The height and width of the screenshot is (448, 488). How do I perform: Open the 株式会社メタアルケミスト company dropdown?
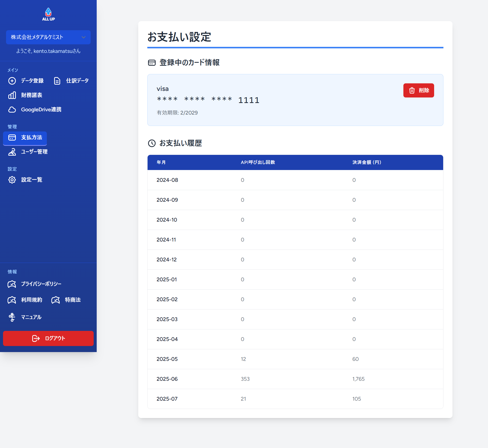[x=48, y=37]
